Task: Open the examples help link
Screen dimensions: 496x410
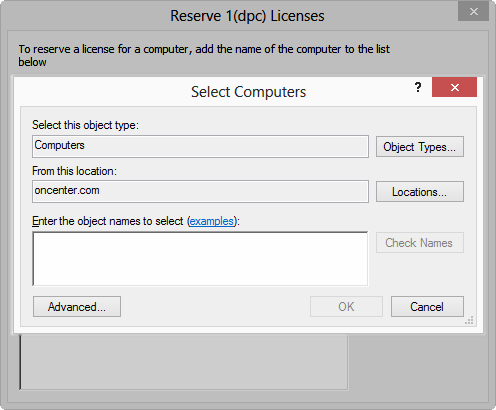Action: click(x=212, y=221)
